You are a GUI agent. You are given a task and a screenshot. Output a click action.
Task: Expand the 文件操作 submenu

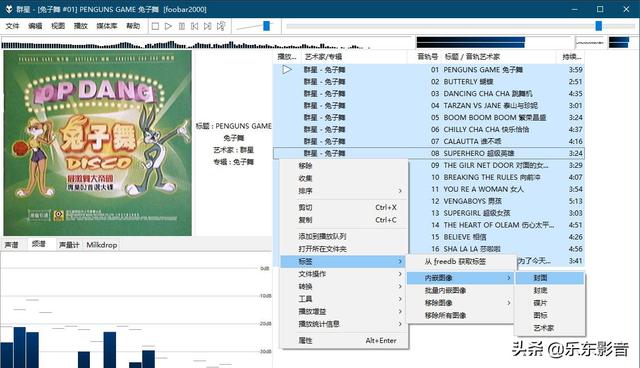pyautogui.click(x=344, y=274)
